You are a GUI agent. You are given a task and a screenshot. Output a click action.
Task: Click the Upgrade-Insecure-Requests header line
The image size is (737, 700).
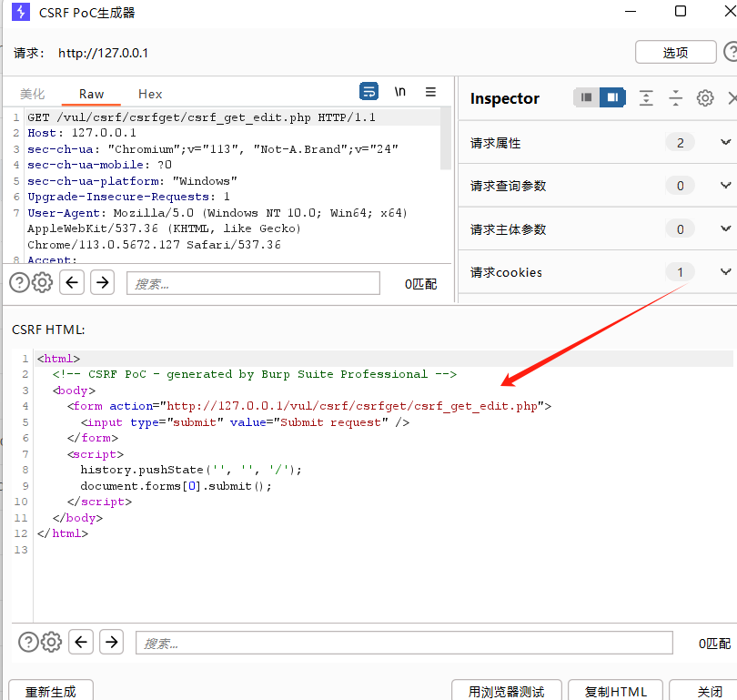129,197
